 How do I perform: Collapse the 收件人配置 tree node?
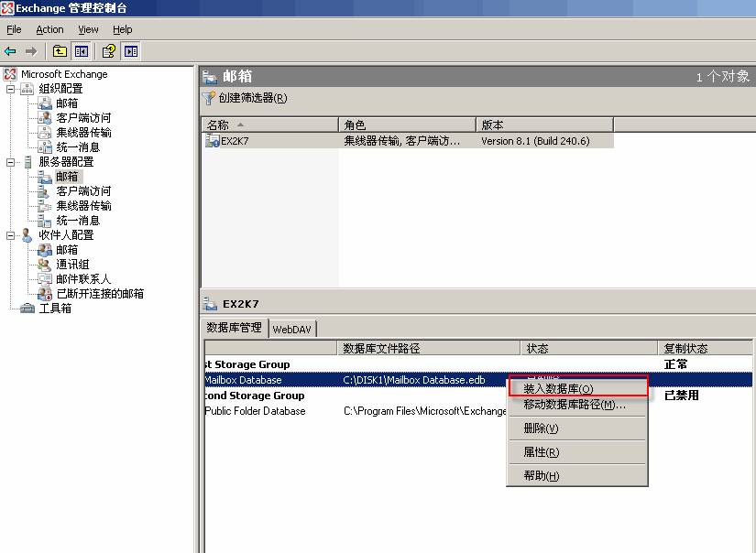pos(11,235)
